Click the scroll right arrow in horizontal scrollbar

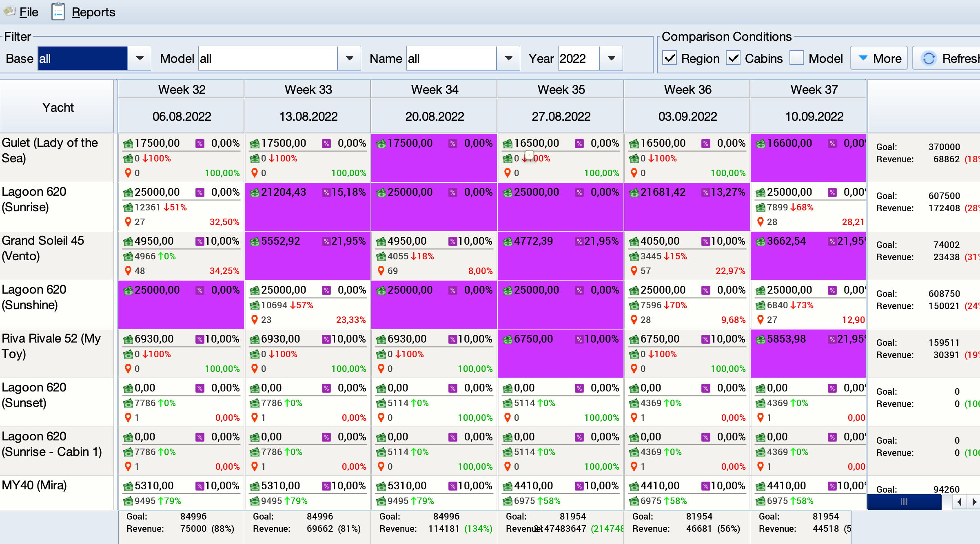(x=974, y=502)
